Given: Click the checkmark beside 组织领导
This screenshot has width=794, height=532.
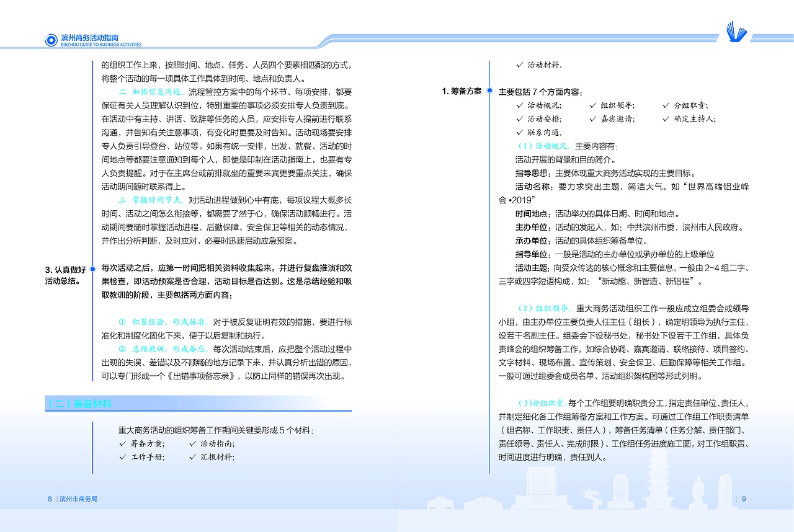Looking at the screenshot, I should click(x=591, y=104).
